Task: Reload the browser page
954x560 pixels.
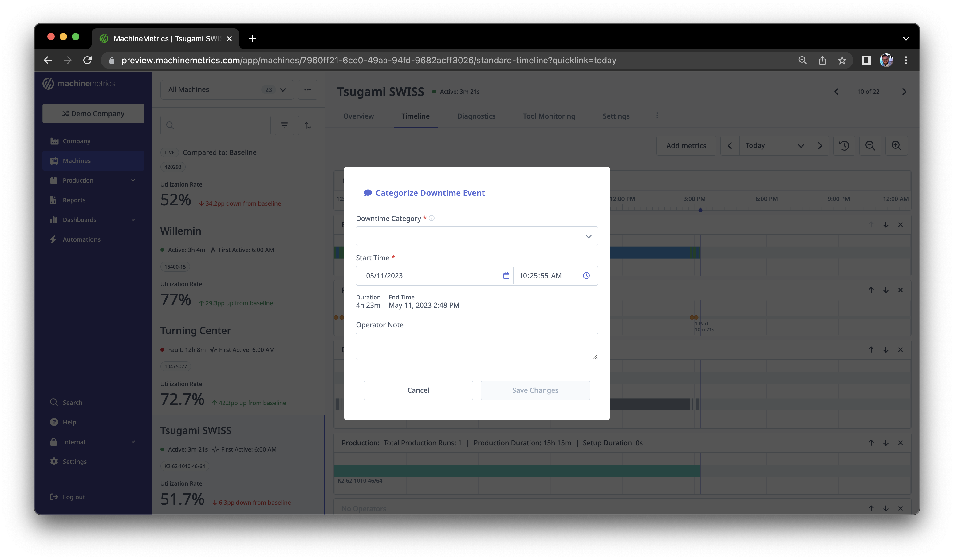Action: 88,60
